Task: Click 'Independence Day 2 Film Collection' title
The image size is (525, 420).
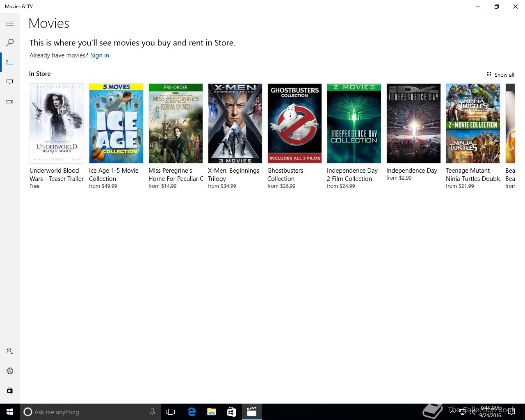Action: point(352,175)
